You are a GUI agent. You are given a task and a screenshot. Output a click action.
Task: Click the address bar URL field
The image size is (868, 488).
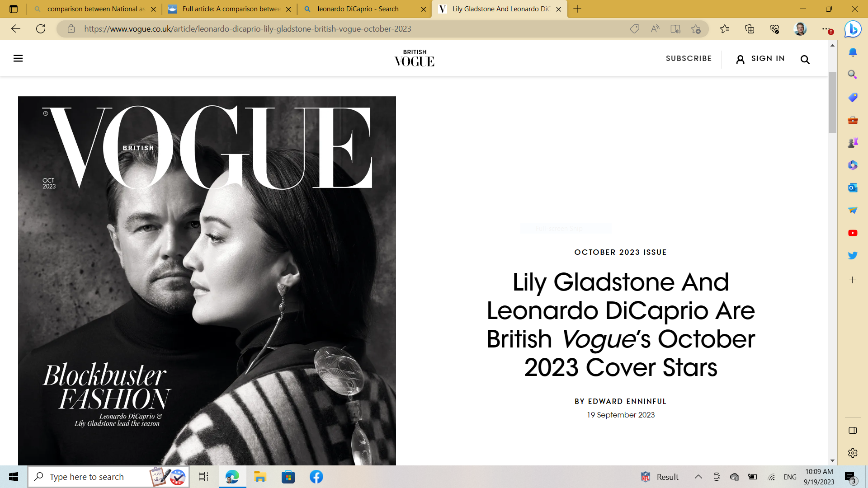click(x=353, y=29)
